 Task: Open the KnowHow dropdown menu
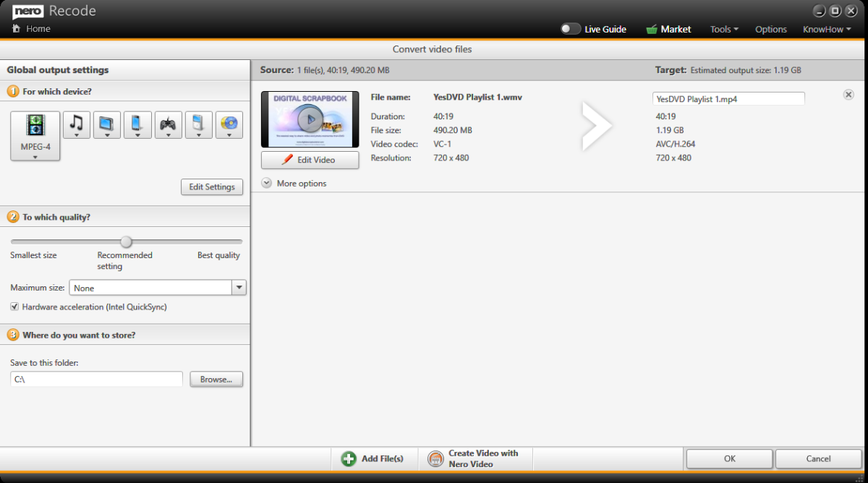pyautogui.click(x=826, y=29)
